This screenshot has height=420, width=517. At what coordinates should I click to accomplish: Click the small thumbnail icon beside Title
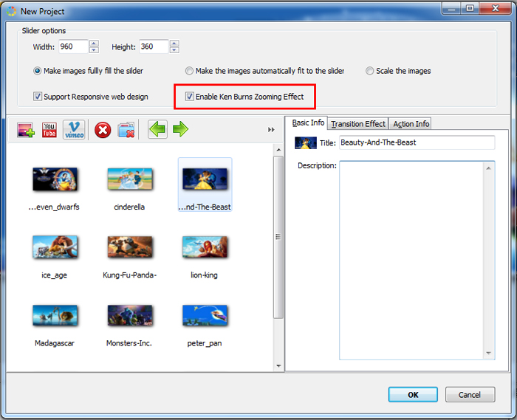click(x=306, y=143)
